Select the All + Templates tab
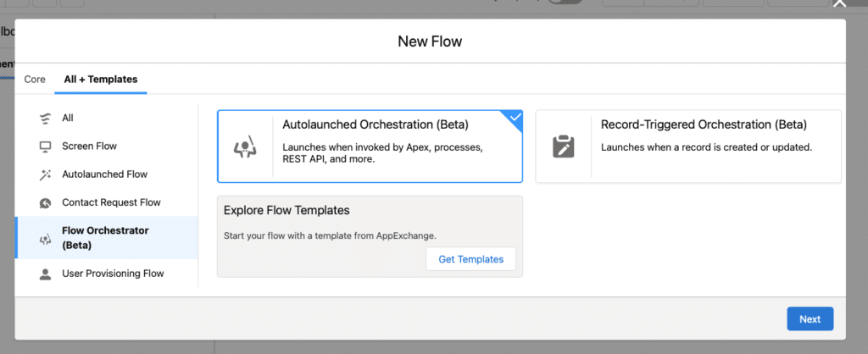The width and height of the screenshot is (868, 354). (x=100, y=80)
